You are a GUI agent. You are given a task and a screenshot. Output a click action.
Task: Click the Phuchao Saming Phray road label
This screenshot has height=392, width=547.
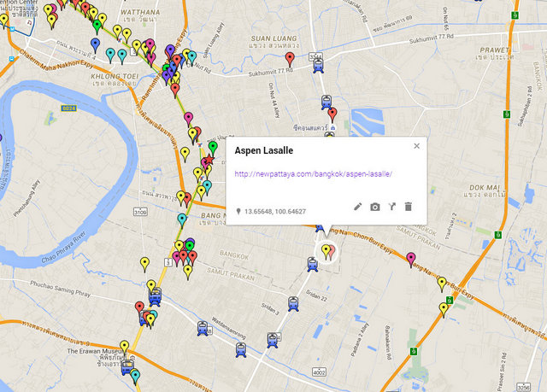[x=60, y=289]
